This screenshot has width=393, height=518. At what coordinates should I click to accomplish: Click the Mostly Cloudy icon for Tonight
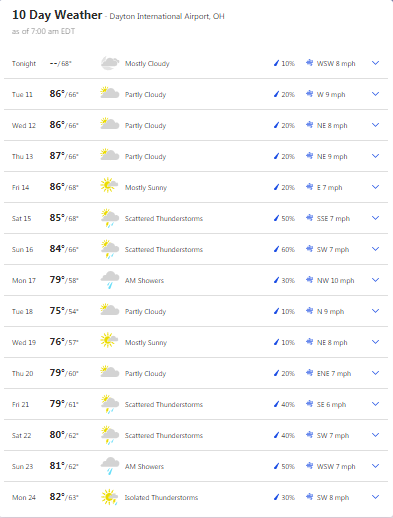click(x=110, y=63)
